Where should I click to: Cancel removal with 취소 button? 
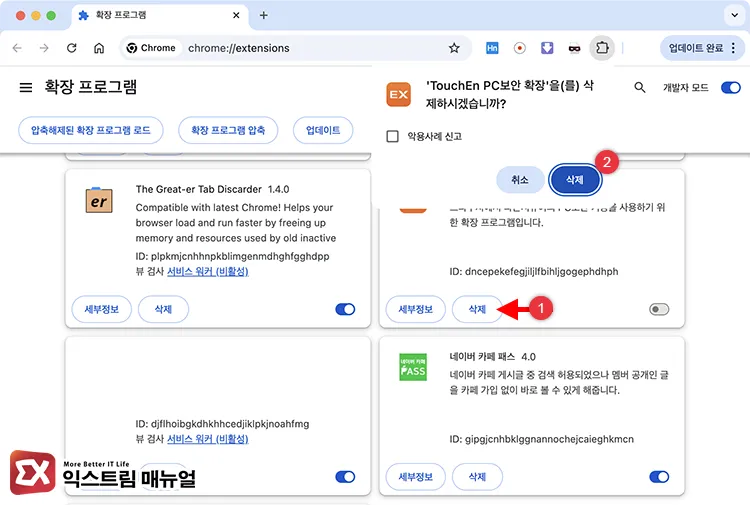pos(520,180)
